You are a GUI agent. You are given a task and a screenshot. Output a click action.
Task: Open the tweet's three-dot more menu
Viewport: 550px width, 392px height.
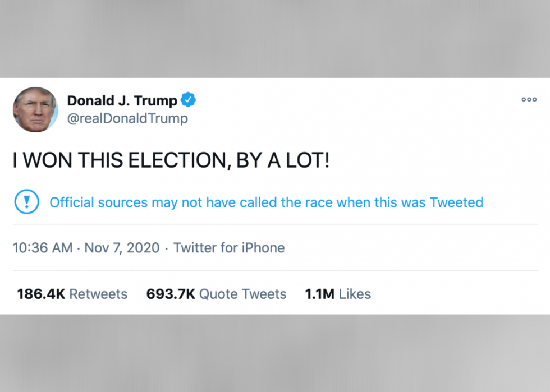[529, 100]
